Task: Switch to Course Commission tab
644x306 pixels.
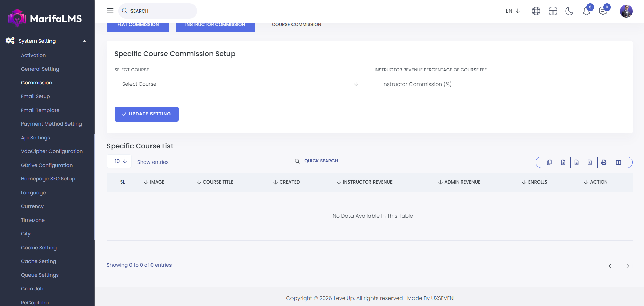Action: click(296, 25)
